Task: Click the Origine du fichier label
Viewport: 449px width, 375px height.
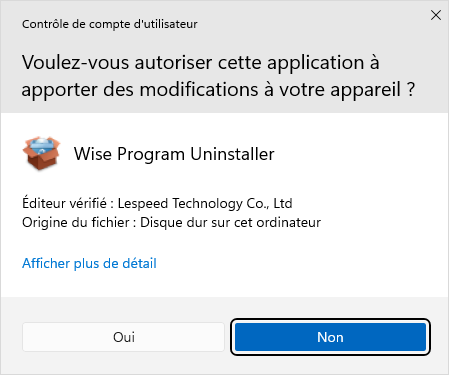Action: tap(76, 222)
